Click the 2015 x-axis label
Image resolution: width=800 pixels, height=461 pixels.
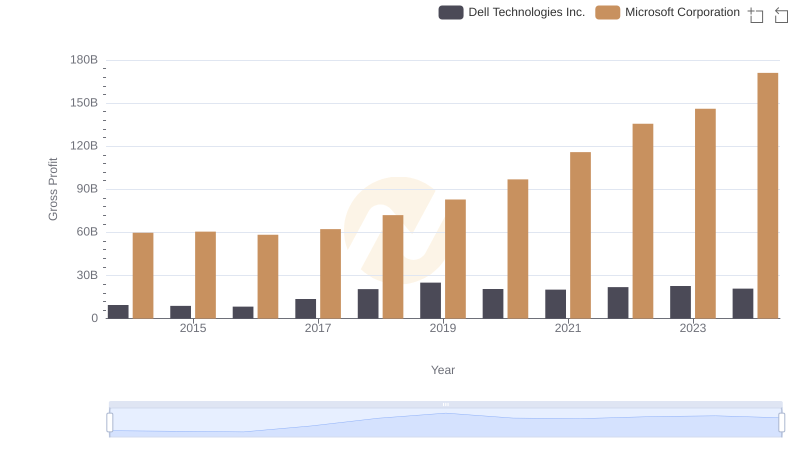click(x=193, y=328)
